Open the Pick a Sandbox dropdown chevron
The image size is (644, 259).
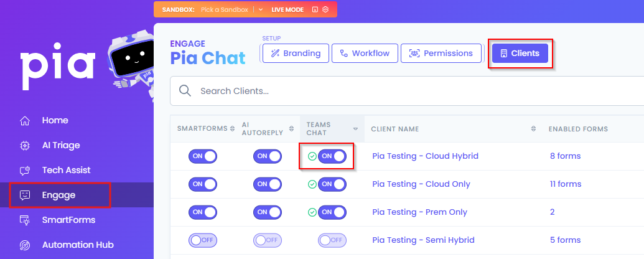click(x=260, y=9)
